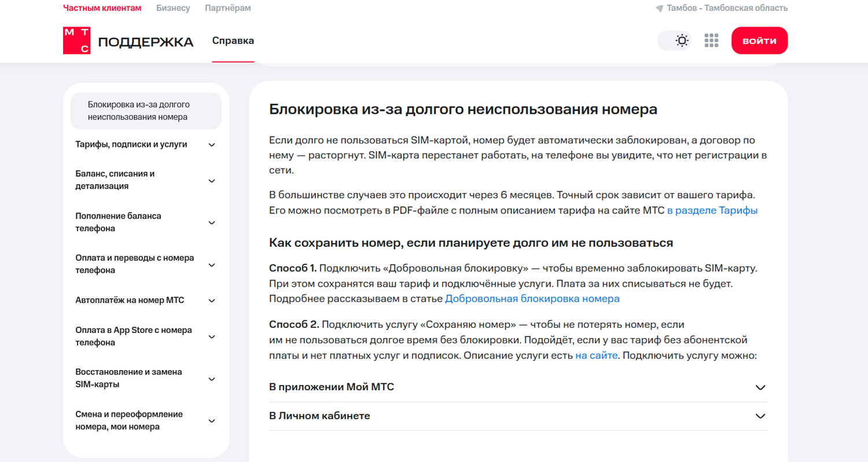Toggle the light/dark theme switch
868x462 pixels.
click(x=674, y=40)
